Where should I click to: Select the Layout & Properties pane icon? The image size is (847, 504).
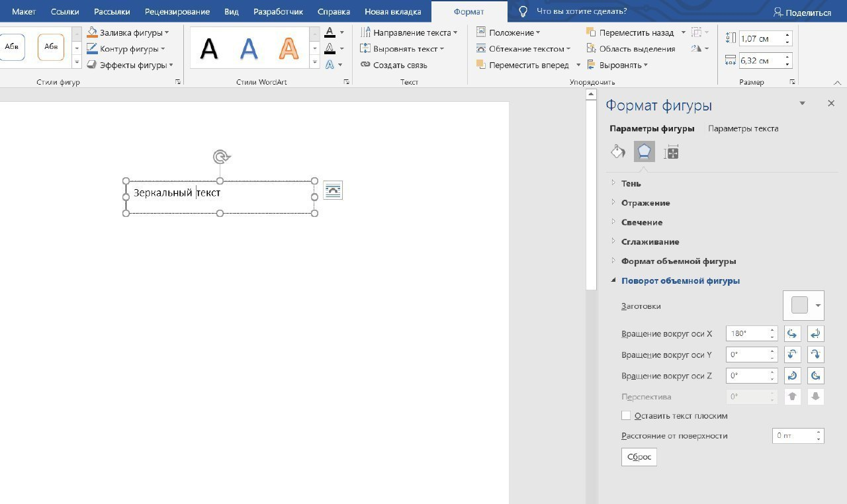[671, 152]
